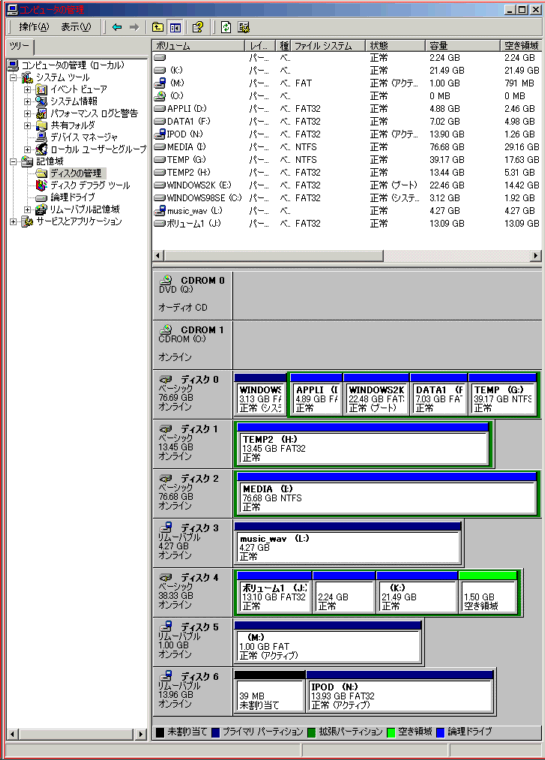
Task: Expand the イベント ビューア tree node
Action: click(28, 89)
